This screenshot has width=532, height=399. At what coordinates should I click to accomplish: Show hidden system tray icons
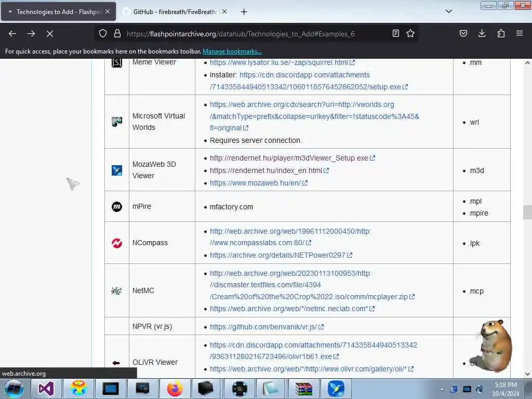[x=442, y=390]
